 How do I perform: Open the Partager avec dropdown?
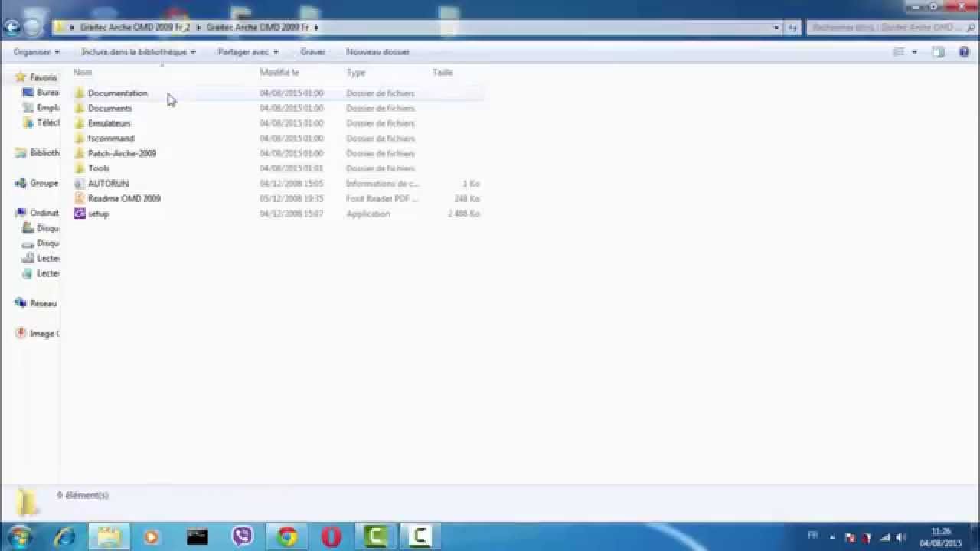coord(248,52)
